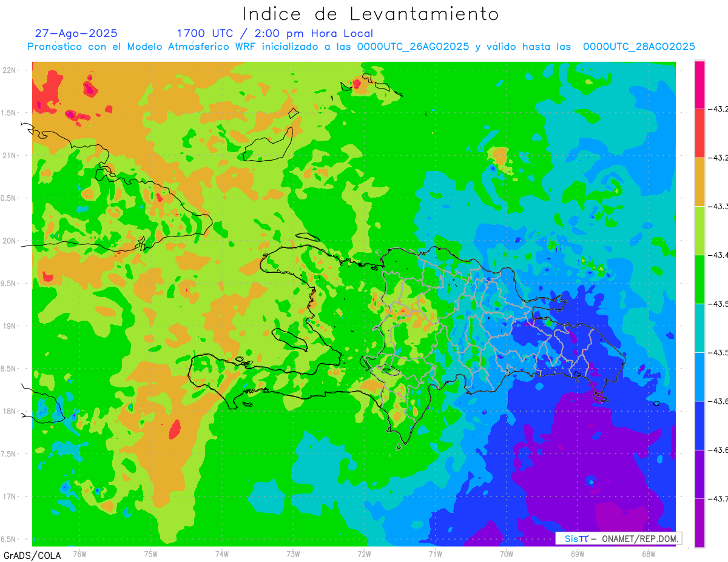The image size is (728, 562).
Task: Click the "-43.4" color bar label
Action: coord(718,255)
